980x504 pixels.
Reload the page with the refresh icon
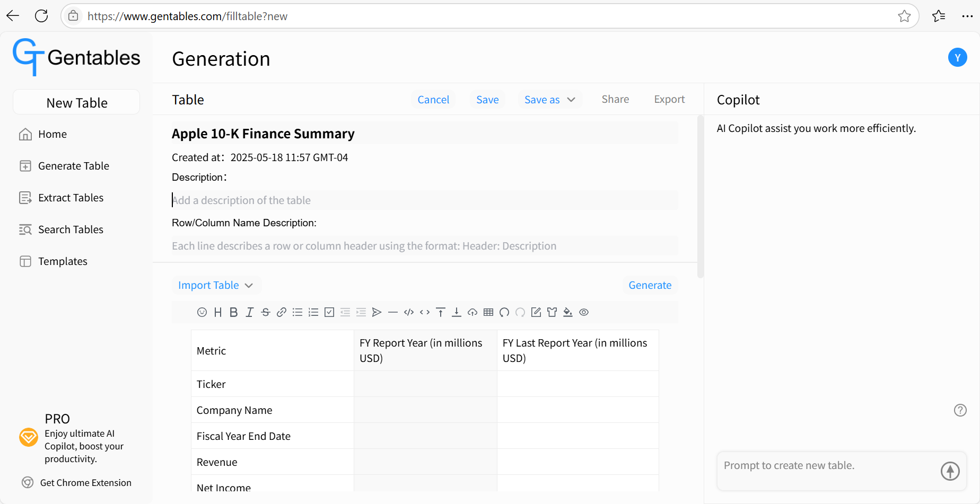pos(41,16)
